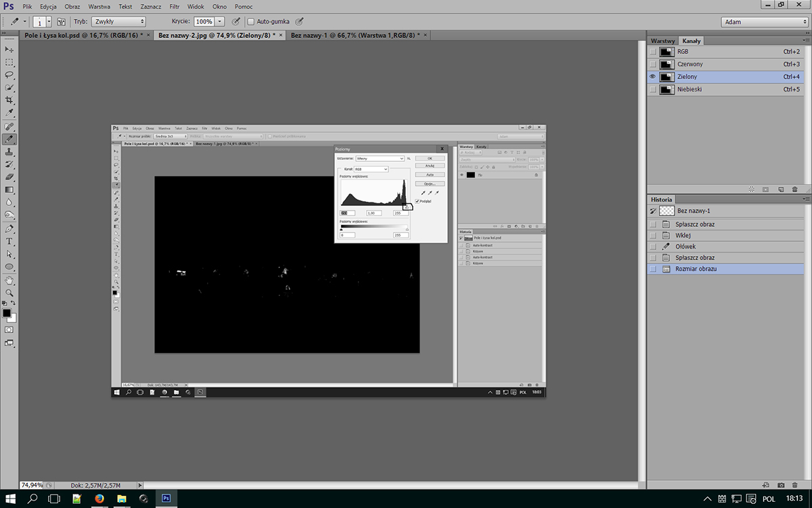812x508 pixels.
Task: Open the Adam workspace dropdown
Action: 764,22
